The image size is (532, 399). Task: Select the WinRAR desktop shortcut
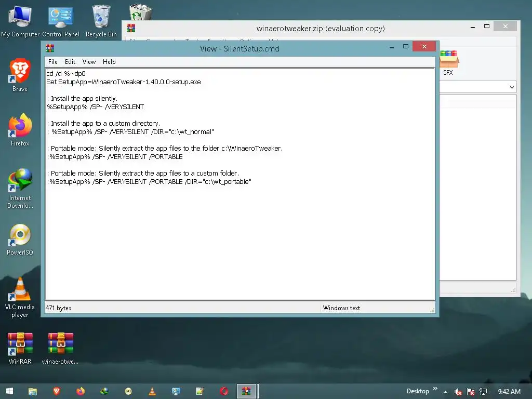pos(20,349)
